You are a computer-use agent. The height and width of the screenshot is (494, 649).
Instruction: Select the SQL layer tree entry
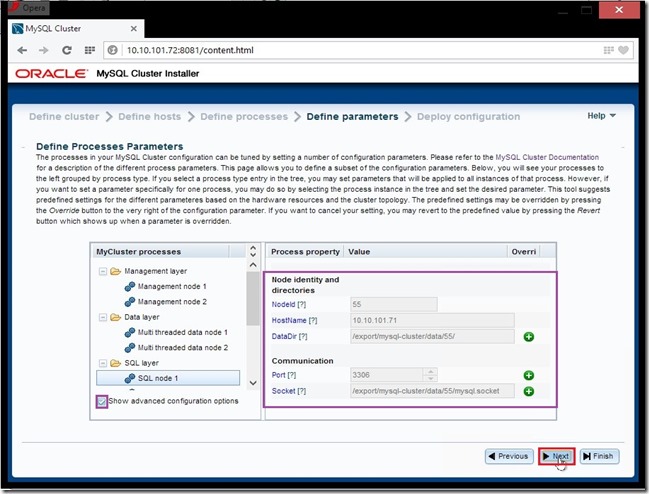141,363
